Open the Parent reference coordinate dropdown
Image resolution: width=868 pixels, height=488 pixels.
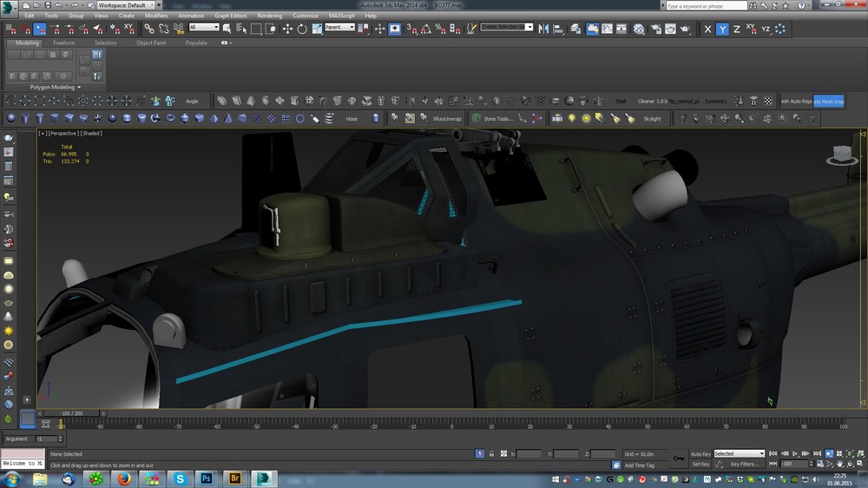339,28
